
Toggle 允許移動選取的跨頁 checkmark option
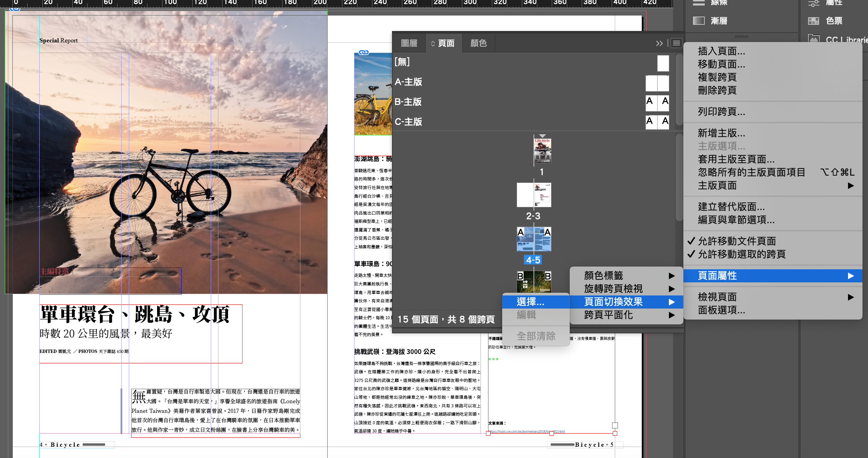(742, 254)
